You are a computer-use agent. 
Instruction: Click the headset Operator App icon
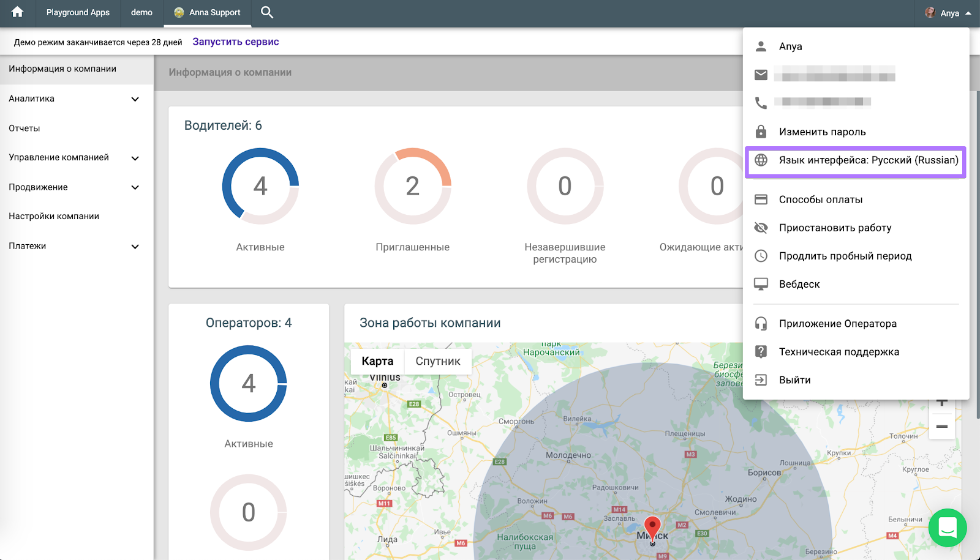(x=761, y=324)
